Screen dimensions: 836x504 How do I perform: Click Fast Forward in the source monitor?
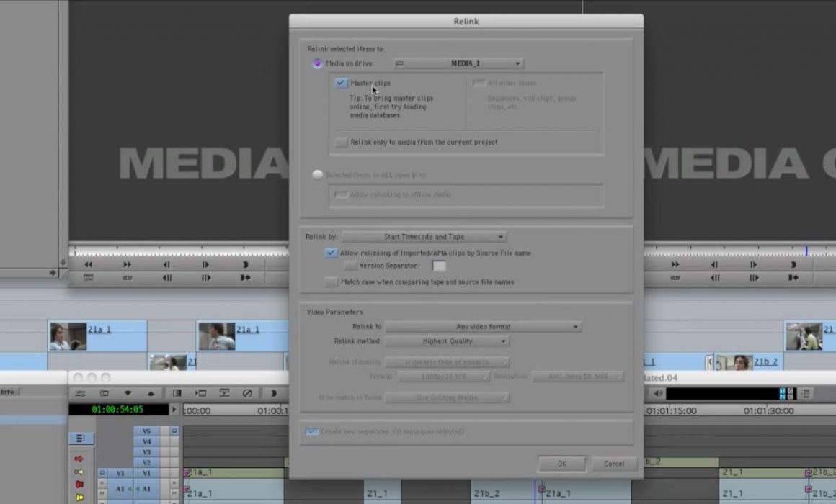point(128,264)
